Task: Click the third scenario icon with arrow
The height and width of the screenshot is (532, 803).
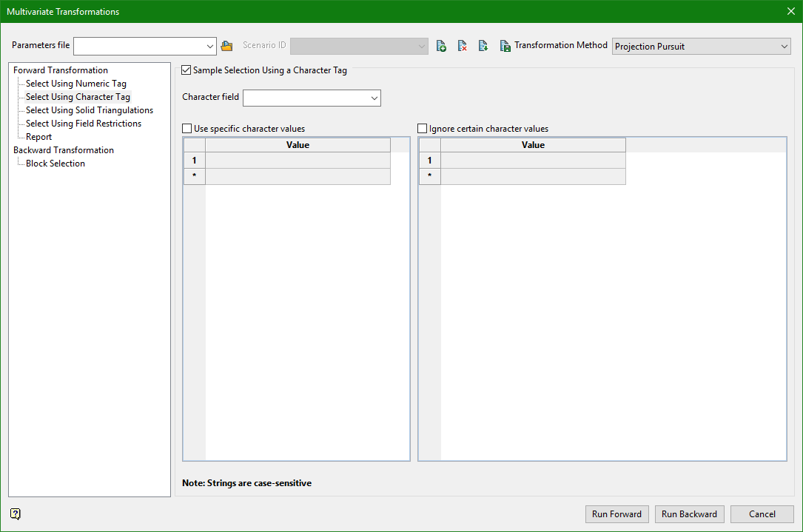Action: tap(483, 46)
